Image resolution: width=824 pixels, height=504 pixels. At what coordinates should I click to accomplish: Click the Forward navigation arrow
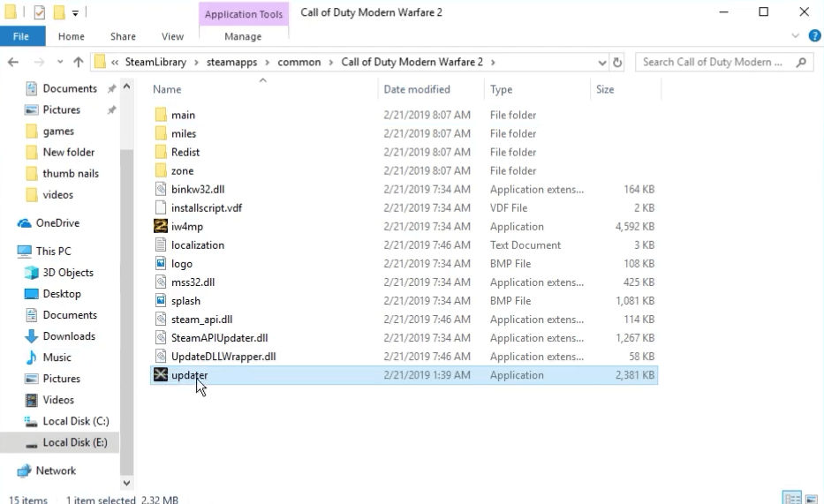click(x=39, y=62)
